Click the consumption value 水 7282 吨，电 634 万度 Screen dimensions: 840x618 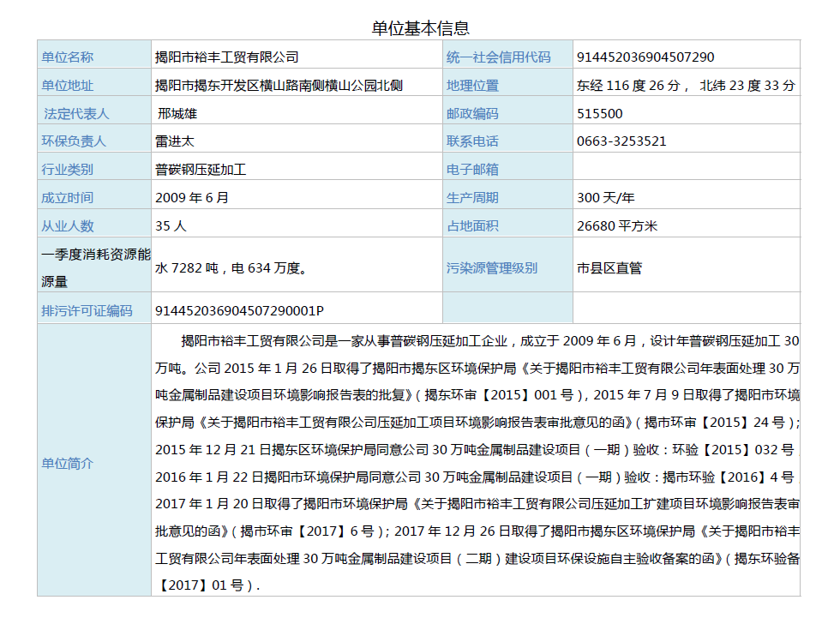pos(231,267)
